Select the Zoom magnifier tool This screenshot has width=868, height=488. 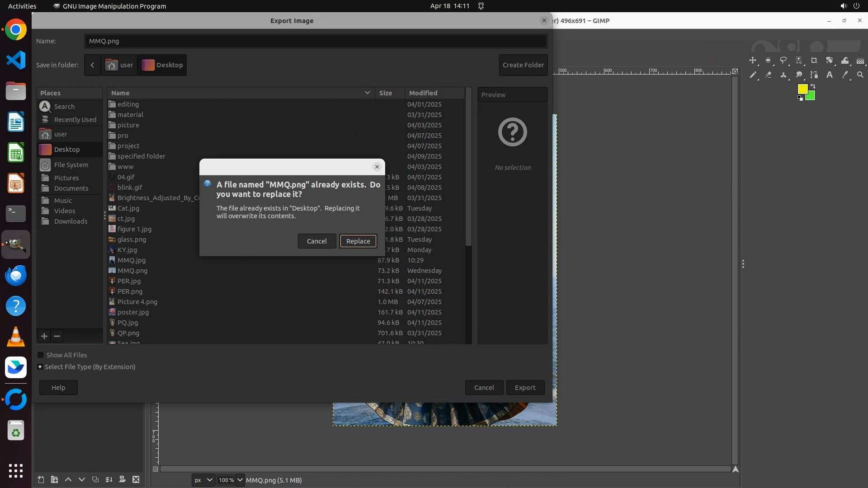click(x=860, y=75)
